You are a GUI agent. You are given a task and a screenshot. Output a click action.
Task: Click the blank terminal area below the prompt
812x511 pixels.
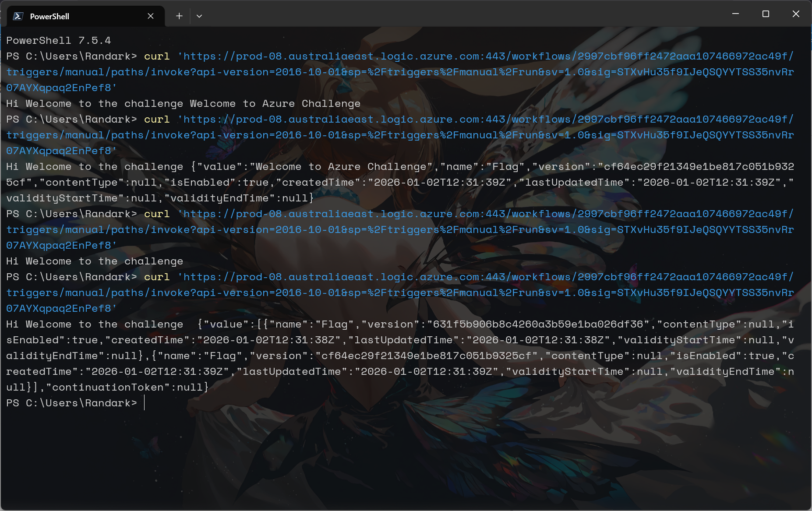coord(394,455)
